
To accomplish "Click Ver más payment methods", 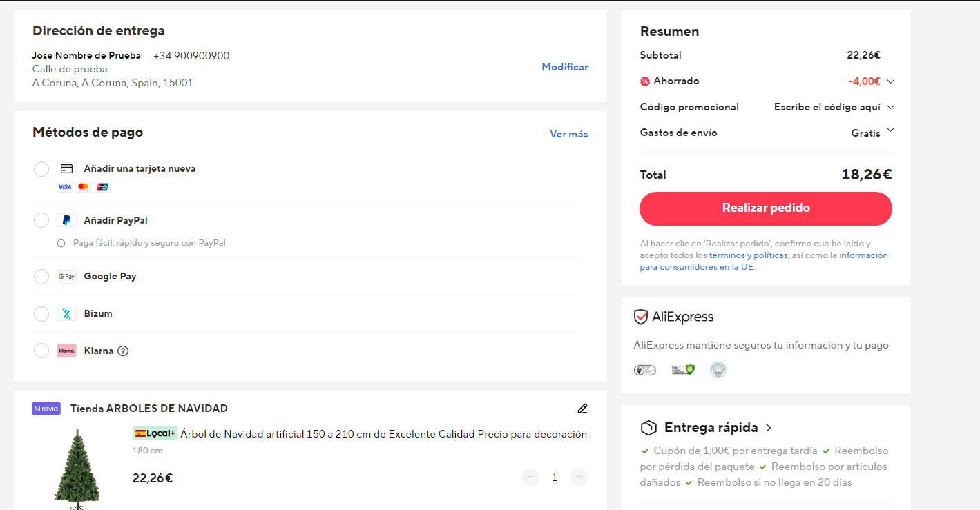I will 569,134.
